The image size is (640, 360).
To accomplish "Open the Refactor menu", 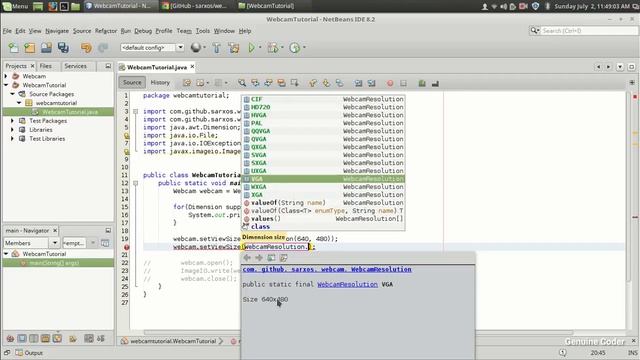I will (x=106, y=31).
